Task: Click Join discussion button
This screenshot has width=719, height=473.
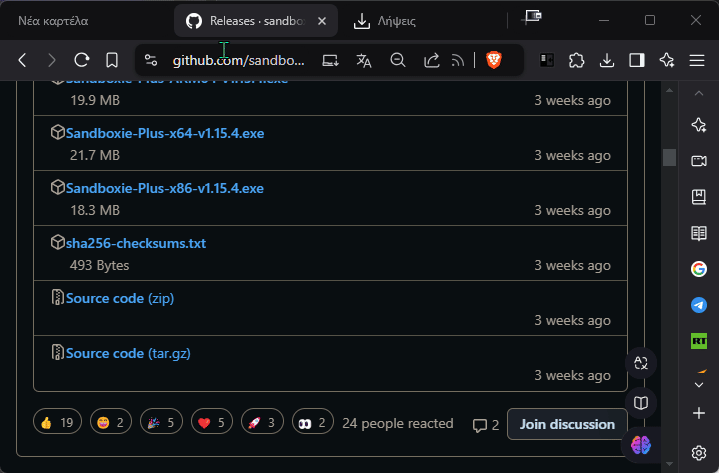Action: point(567,424)
